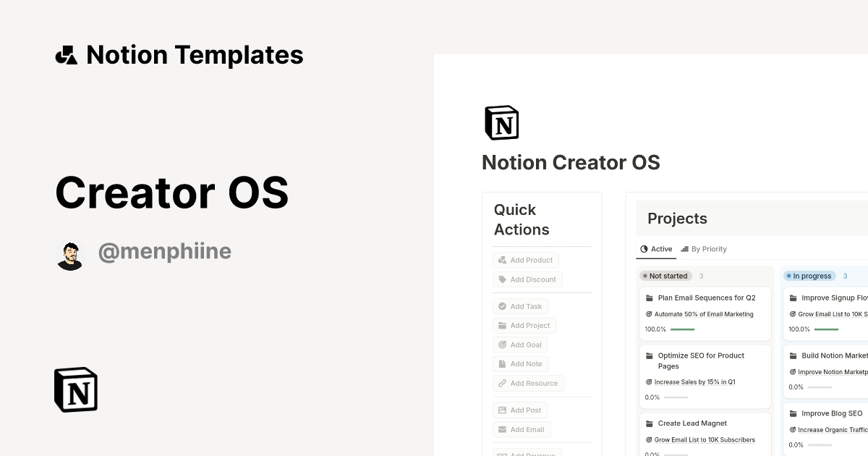Click the chain-link icon on Add Resource

[501, 383]
